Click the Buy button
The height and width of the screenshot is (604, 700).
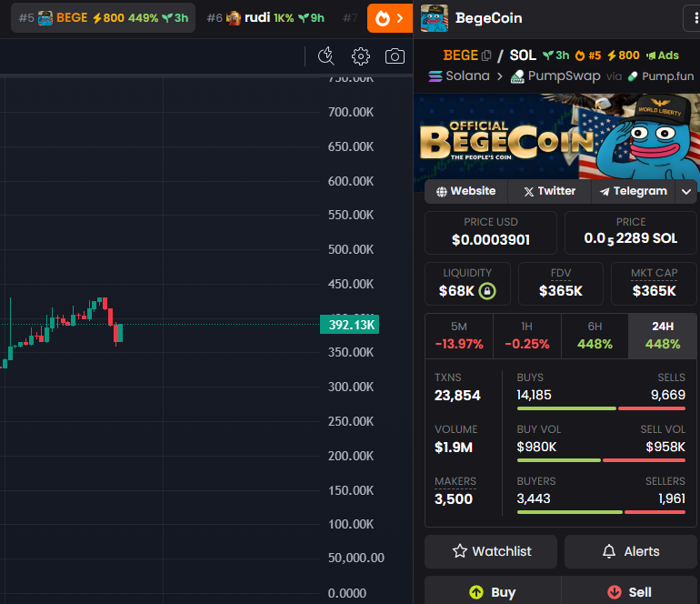click(493, 592)
